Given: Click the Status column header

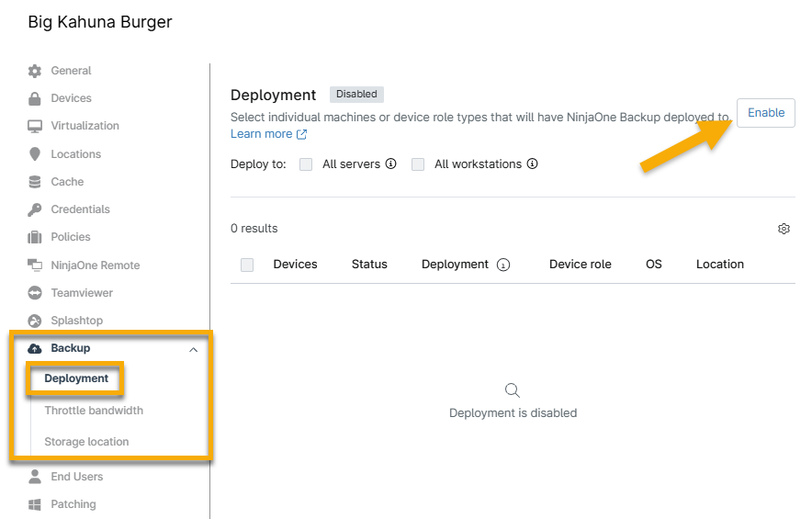Looking at the screenshot, I should click(369, 265).
